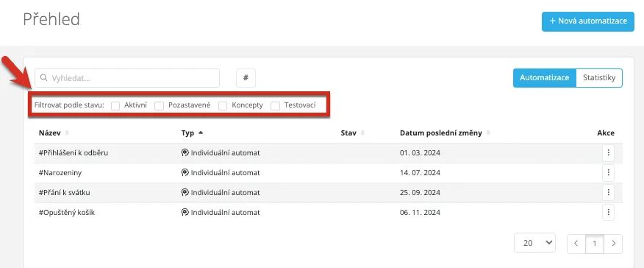Click Individuální automat text in #Opuštěný košík row
644x268 pixels.
(x=226, y=213)
